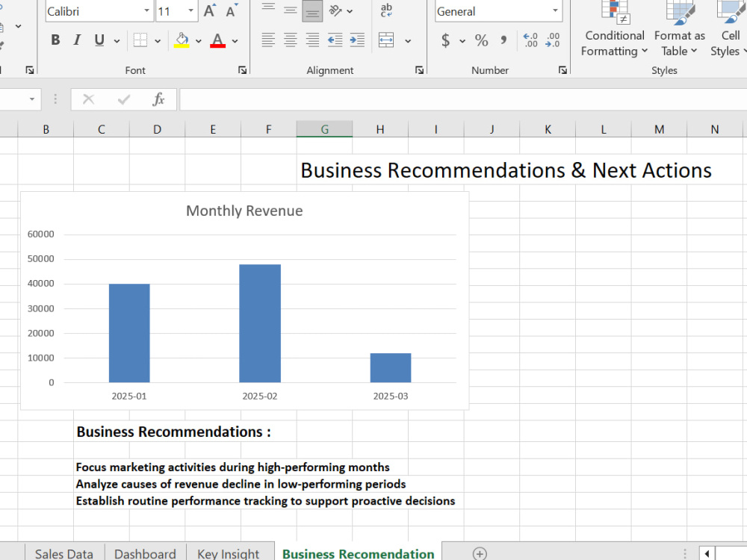This screenshot has height=560, width=747.
Task: Toggle Underline formatting
Action: 99,40
